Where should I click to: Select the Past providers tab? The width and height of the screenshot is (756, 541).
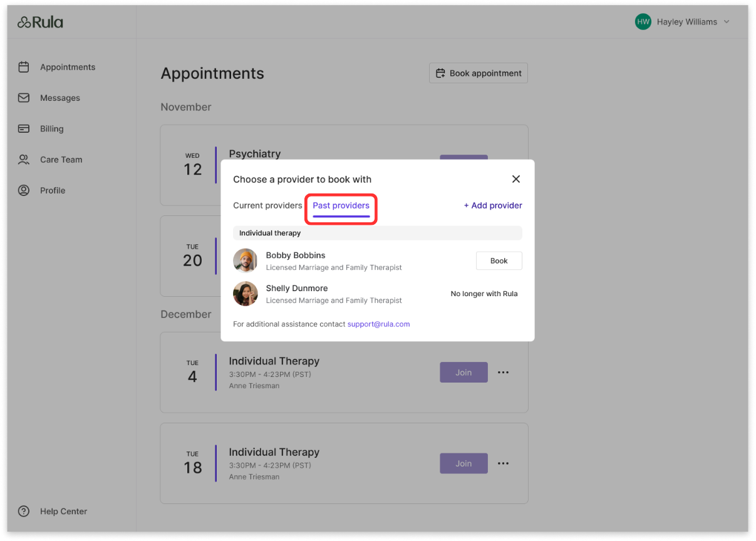(341, 205)
